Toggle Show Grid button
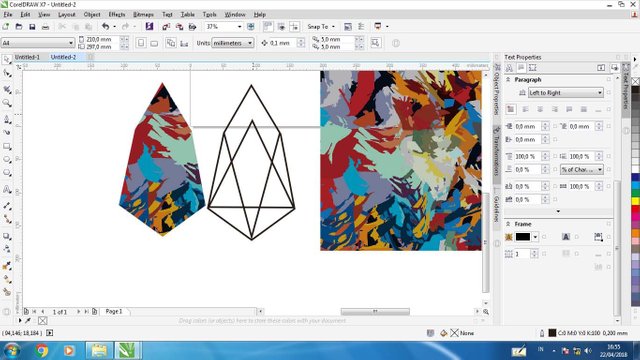 (x=281, y=27)
